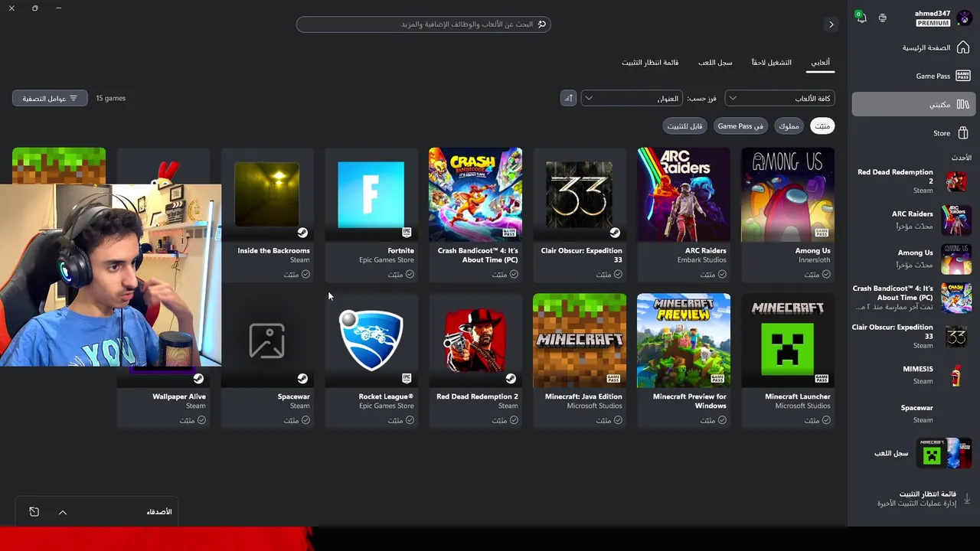The width and height of the screenshot is (980, 551).
Task: Click Steam badge on Clair Obscur tile
Action: point(615,233)
